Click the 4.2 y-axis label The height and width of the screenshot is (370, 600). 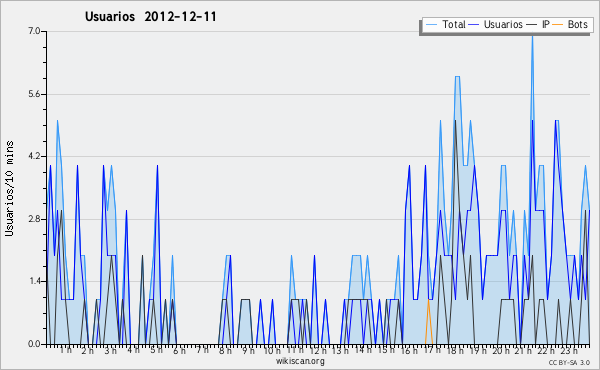tap(34, 156)
